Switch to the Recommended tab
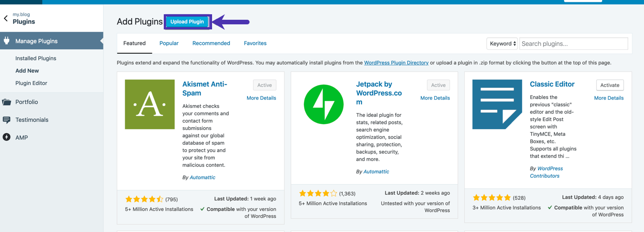644x232 pixels. tap(211, 43)
